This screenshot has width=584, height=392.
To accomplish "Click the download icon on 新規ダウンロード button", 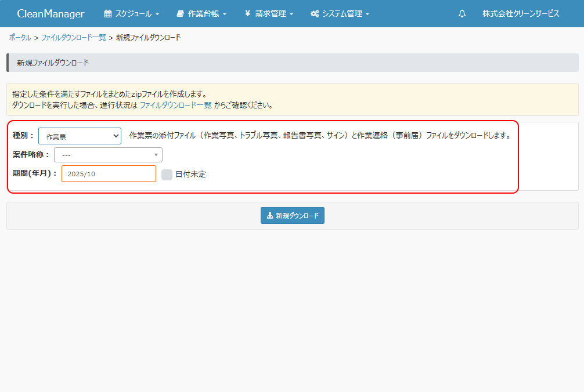I will pyautogui.click(x=270, y=216).
